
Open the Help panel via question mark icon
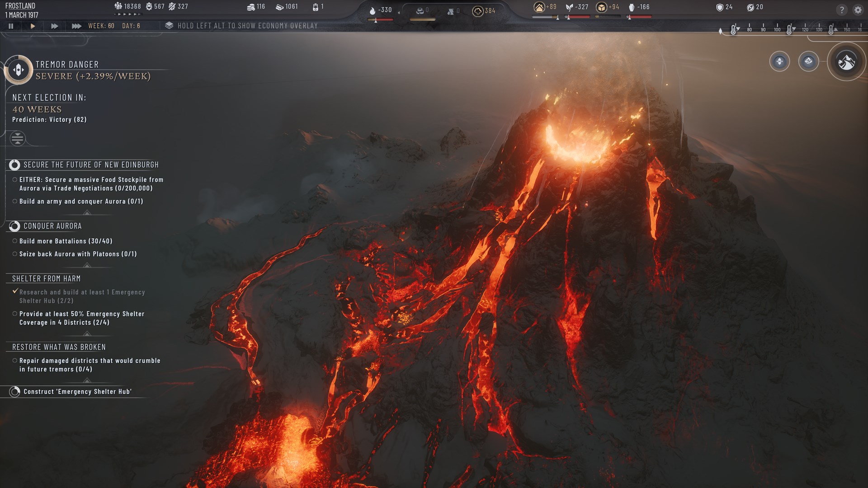coord(841,9)
